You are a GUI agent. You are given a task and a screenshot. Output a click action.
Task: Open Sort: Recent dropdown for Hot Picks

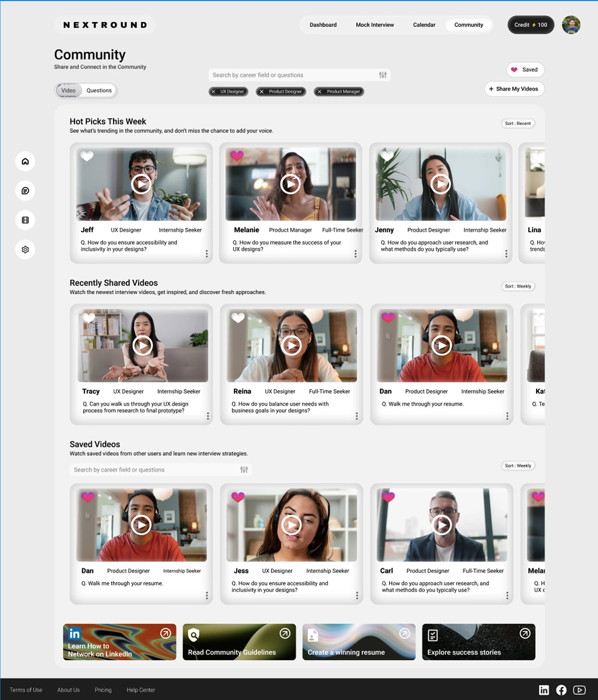coord(517,124)
